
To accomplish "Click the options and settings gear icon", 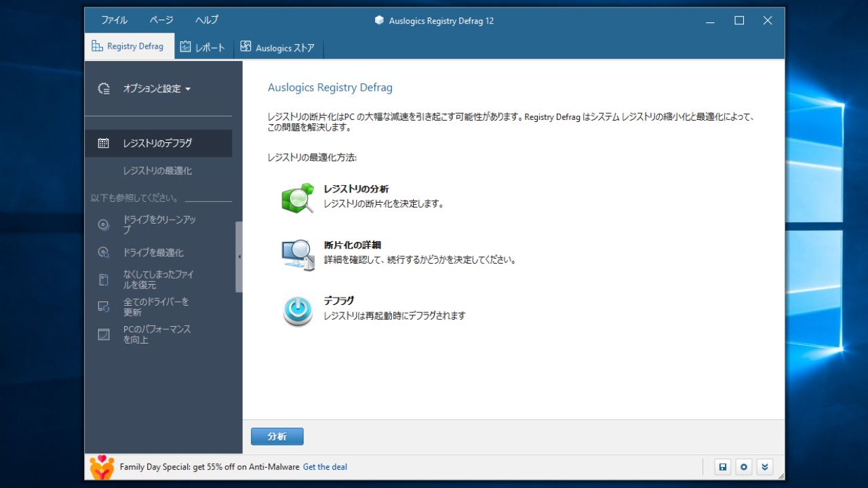I will [x=104, y=89].
